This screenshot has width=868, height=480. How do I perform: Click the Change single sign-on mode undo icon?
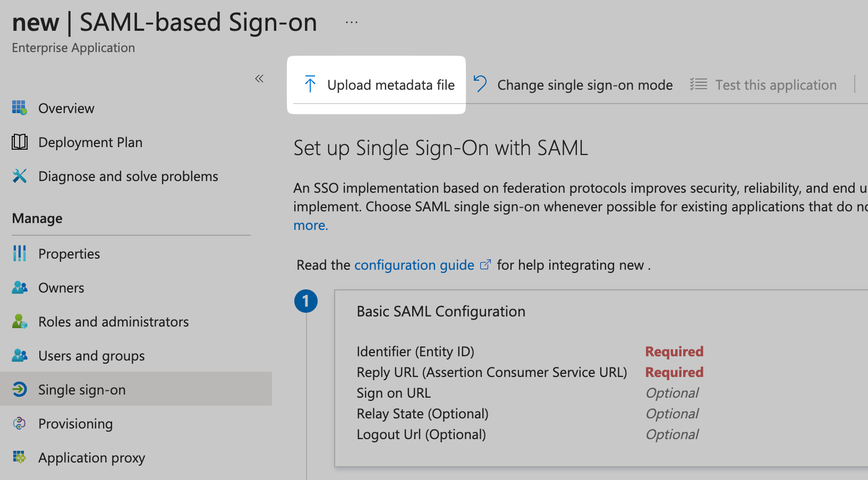pos(480,84)
